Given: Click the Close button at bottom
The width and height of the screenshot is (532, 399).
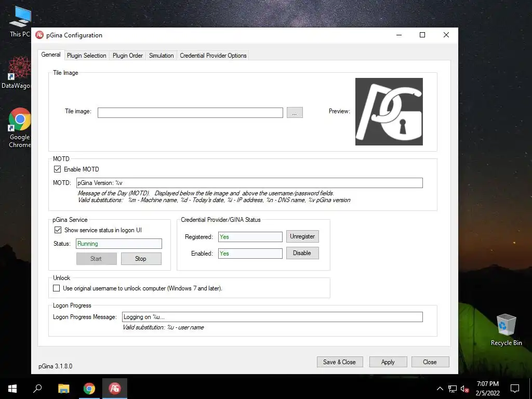Looking at the screenshot, I should point(430,362).
